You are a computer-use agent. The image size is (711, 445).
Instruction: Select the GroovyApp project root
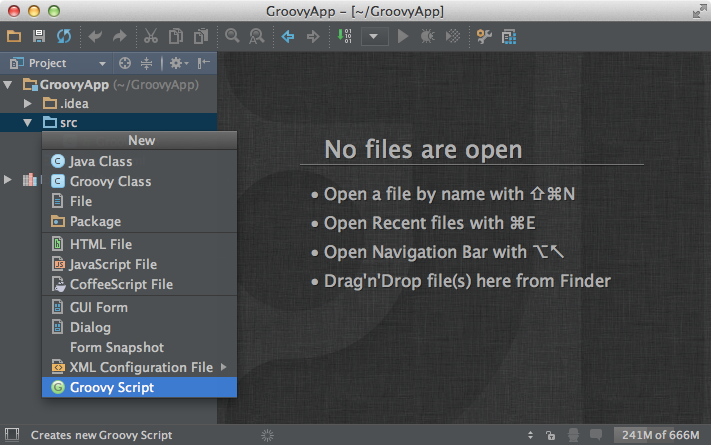click(x=108, y=84)
